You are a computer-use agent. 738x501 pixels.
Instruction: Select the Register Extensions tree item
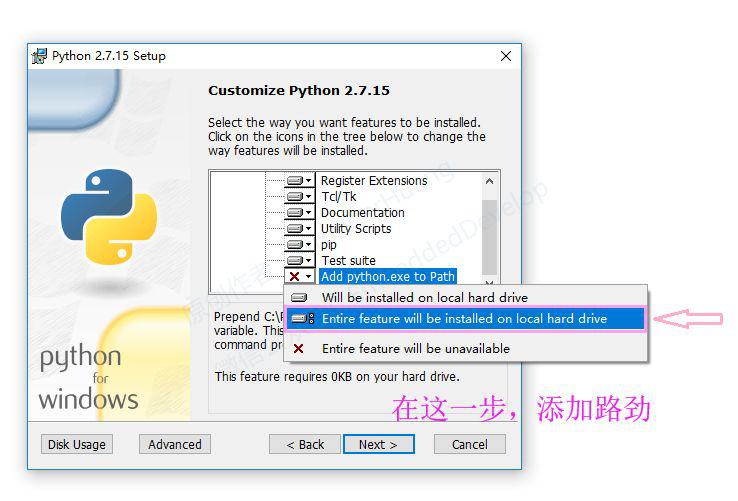374,181
